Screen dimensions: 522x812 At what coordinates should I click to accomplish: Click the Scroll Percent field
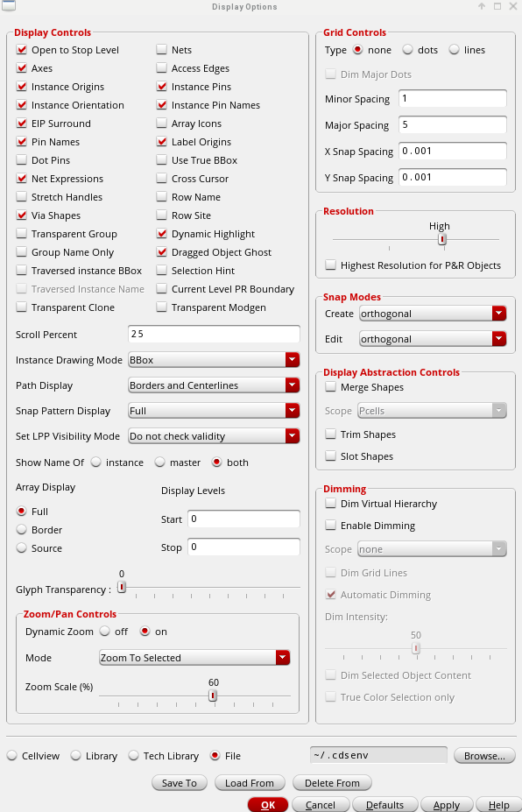pyautogui.click(x=214, y=334)
